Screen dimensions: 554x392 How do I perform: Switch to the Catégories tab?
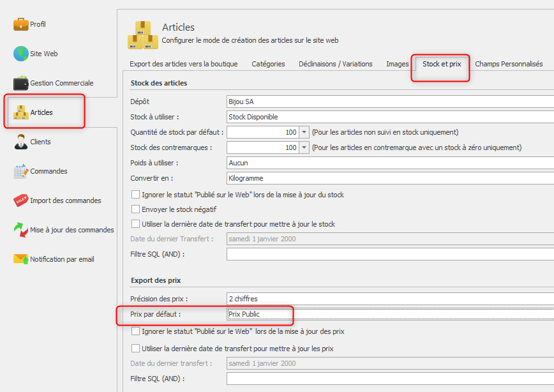pyautogui.click(x=268, y=64)
